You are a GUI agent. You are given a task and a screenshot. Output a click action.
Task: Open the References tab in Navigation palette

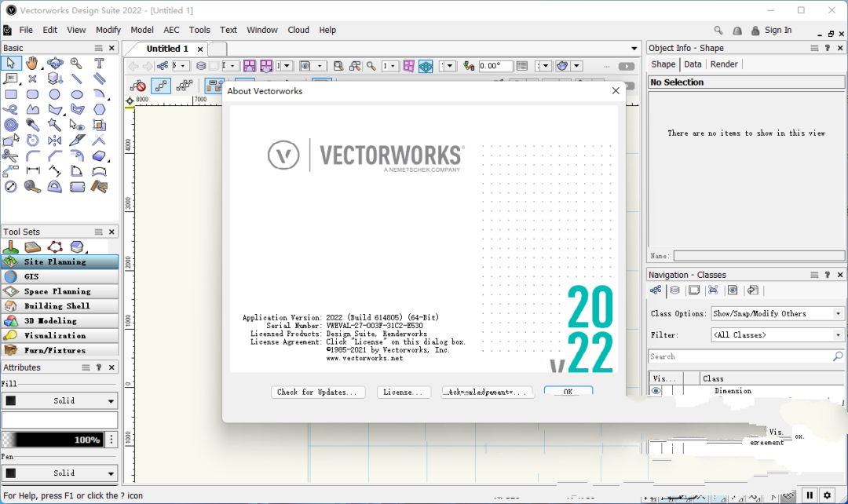[x=752, y=290]
